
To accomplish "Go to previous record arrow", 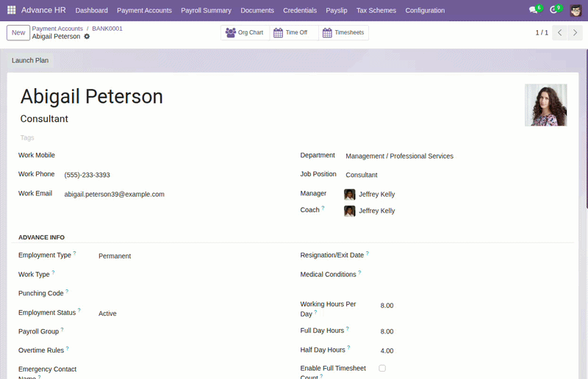I will (560, 32).
